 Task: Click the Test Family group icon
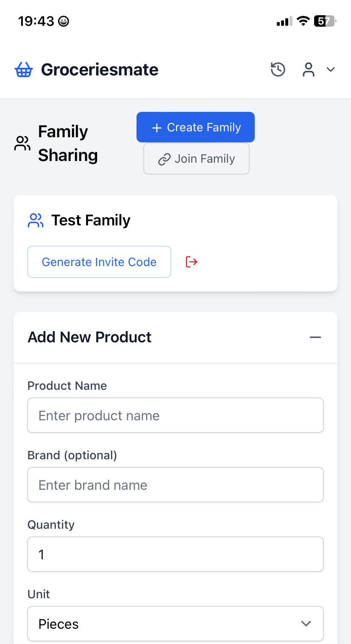click(36, 220)
